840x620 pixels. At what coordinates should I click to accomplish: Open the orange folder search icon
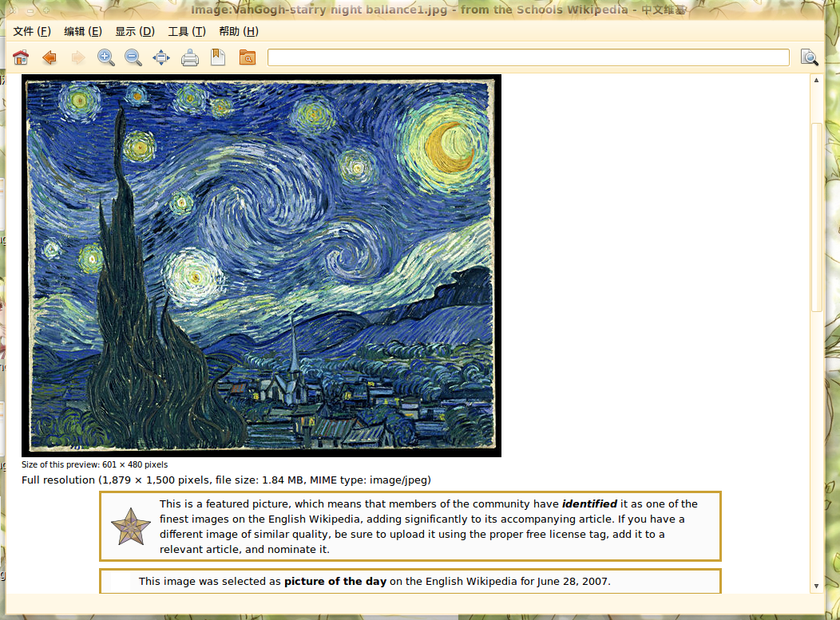coord(247,57)
